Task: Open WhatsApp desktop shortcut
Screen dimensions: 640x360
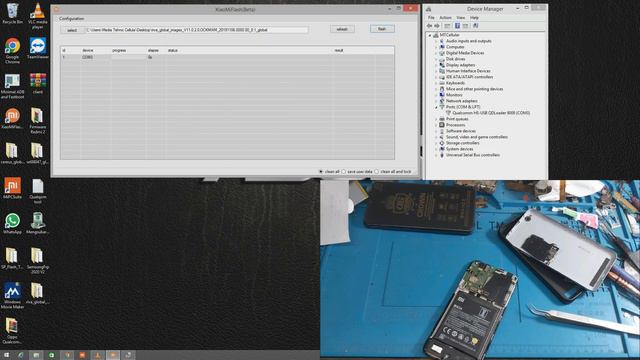Action: tap(12, 223)
